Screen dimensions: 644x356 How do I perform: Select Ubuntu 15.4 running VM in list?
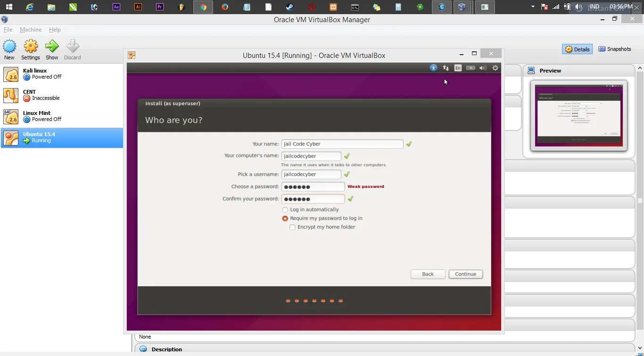[x=62, y=138]
